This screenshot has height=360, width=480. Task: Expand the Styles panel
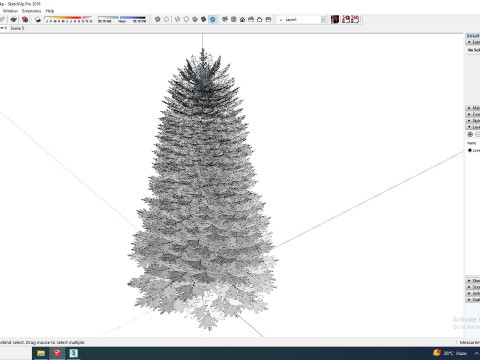coord(469,121)
